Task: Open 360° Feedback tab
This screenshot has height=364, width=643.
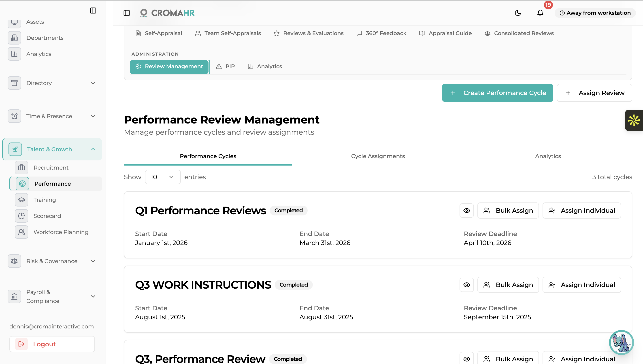Action: pos(381,33)
